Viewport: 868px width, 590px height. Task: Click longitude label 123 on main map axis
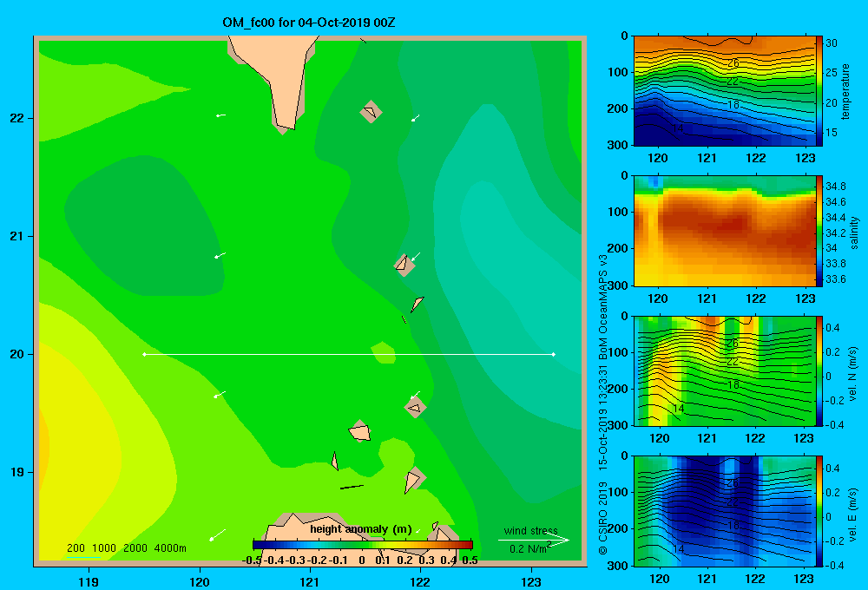pos(531,581)
